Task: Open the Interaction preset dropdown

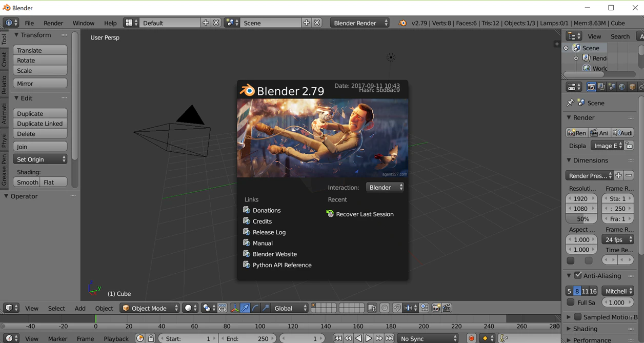Action: click(x=386, y=188)
